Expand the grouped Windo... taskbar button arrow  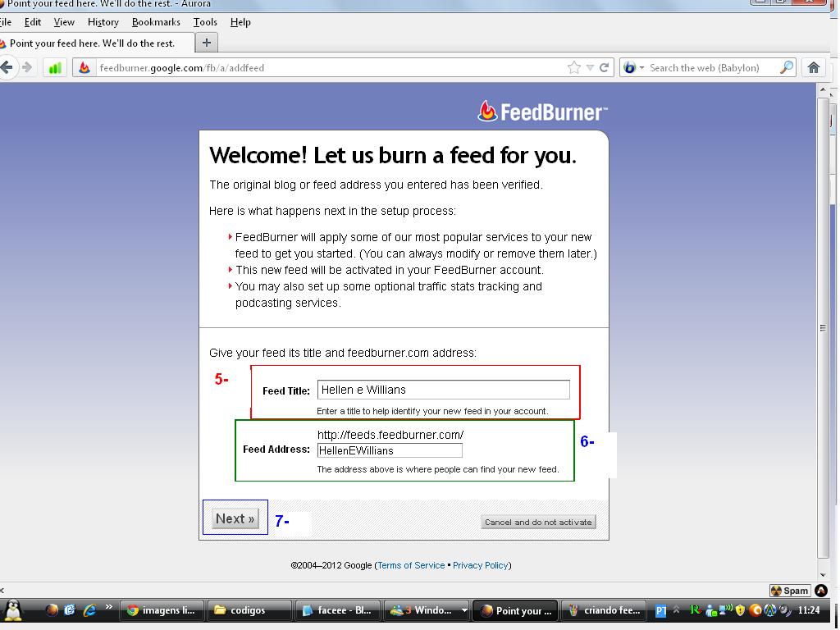[464, 610]
